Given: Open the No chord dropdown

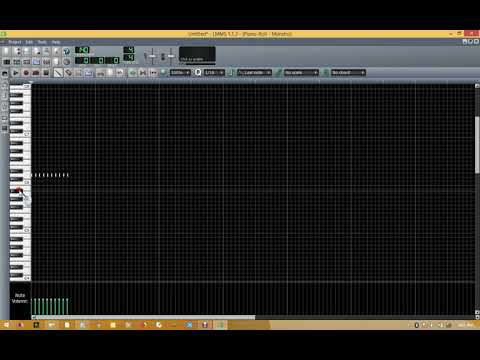Looking at the screenshot, I should click(x=348, y=73).
